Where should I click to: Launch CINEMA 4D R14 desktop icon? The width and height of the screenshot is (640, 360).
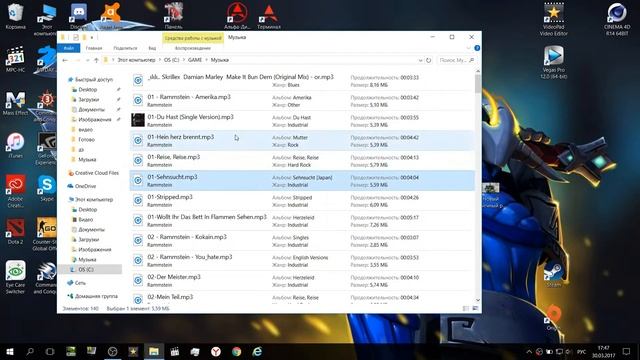coord(617,19)
